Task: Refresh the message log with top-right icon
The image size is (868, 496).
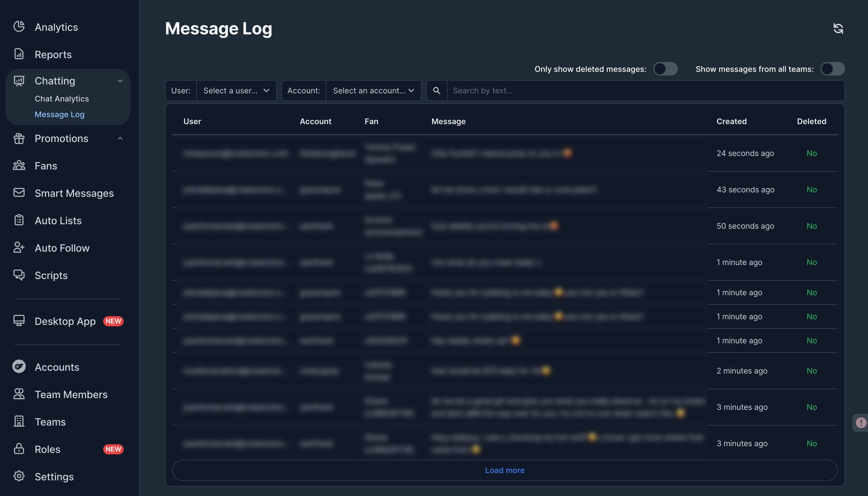Action: point(838,28)
